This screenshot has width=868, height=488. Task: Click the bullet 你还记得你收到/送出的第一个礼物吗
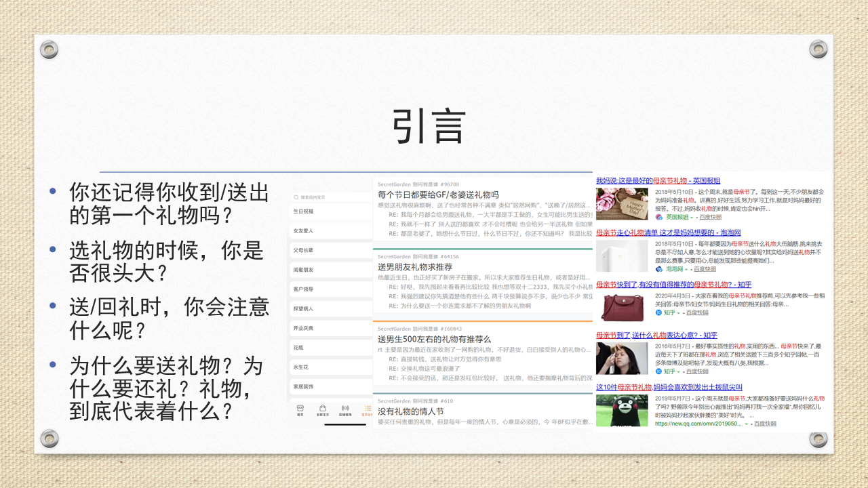(169, 204)
